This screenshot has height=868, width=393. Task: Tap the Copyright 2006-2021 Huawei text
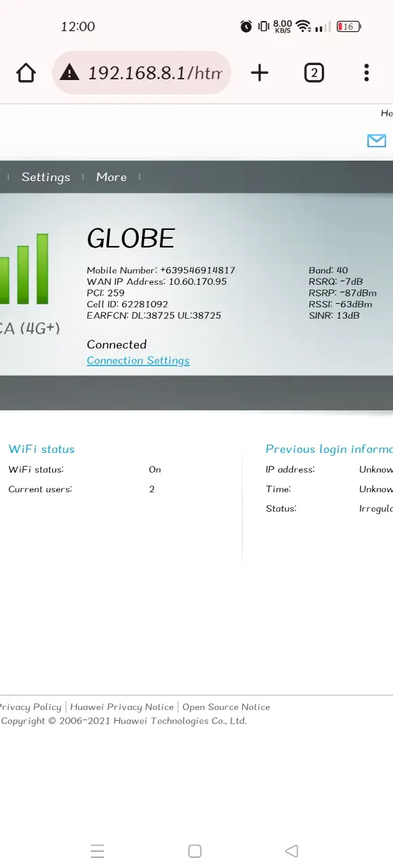pyautogui.click(x=123, y=721)
